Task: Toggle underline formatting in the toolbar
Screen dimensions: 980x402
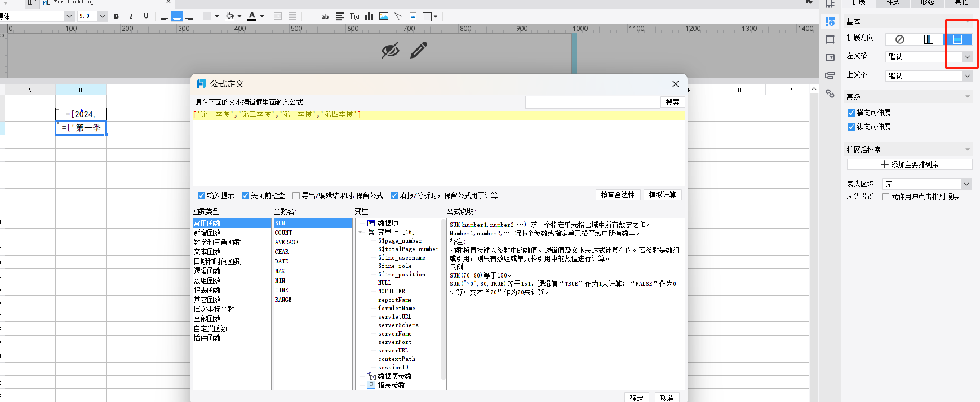Action: point(146,16)
